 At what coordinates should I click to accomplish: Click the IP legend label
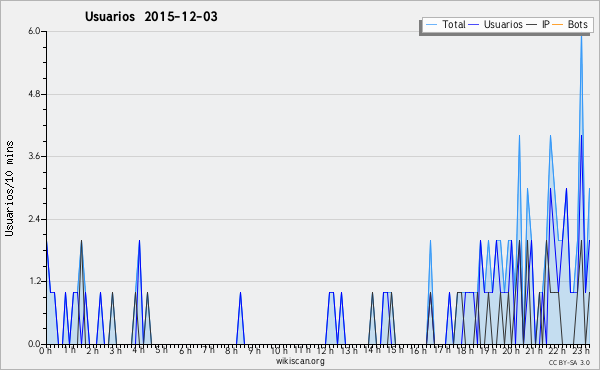pyautogui.click(x=546, y=24)
